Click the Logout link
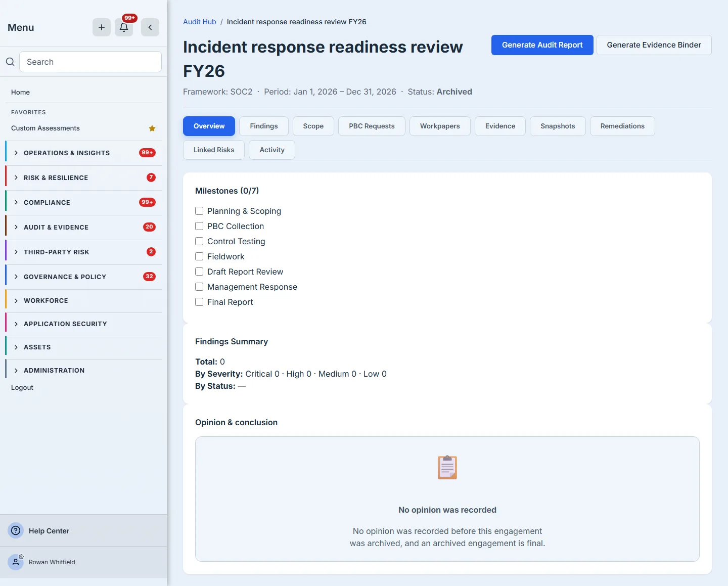728x586 pixels. 22,387
